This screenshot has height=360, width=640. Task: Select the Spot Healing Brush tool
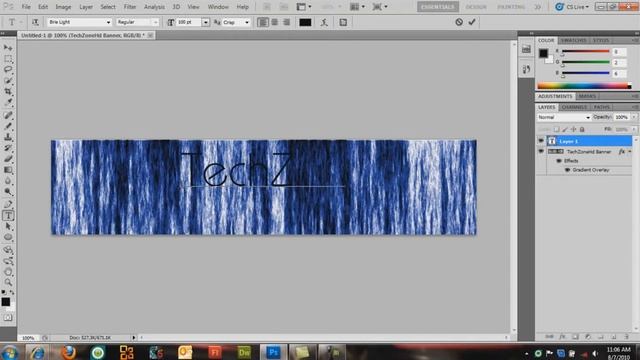tap(8, 115)
